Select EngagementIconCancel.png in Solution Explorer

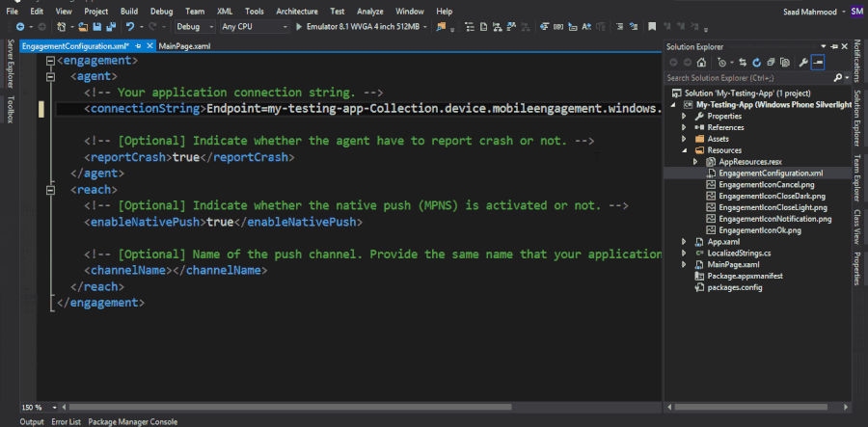(x=766, y=185)
